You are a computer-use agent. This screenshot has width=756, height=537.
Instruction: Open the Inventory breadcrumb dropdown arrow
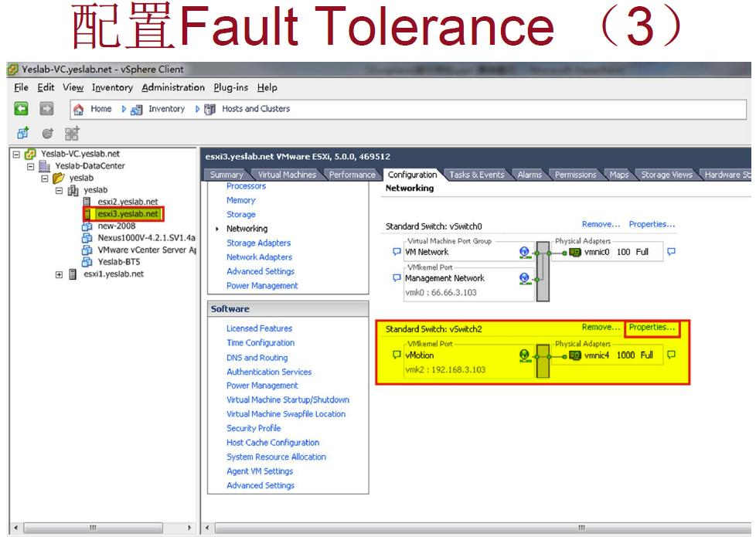point(197,110)
